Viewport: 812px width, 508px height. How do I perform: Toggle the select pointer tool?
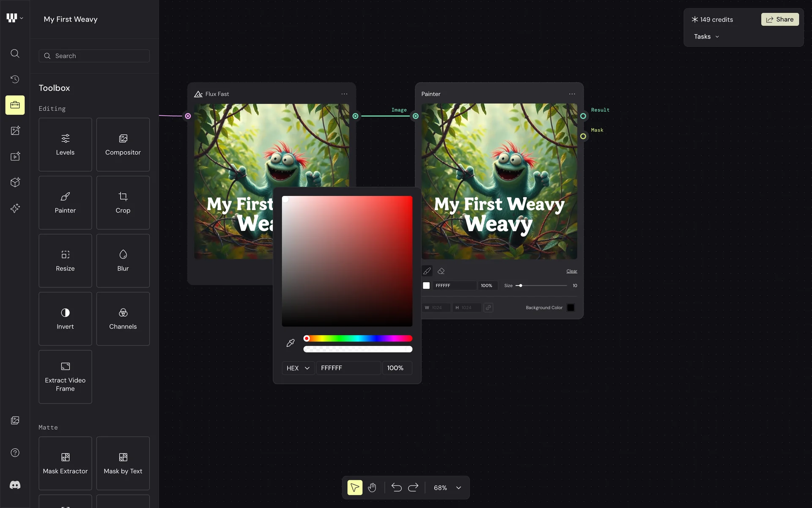[x=355, y=488]
